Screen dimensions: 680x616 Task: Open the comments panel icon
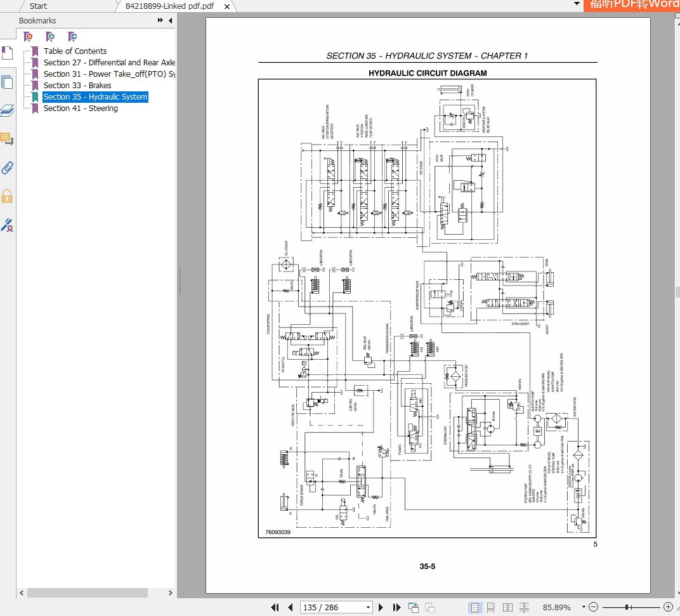(7, 140)
